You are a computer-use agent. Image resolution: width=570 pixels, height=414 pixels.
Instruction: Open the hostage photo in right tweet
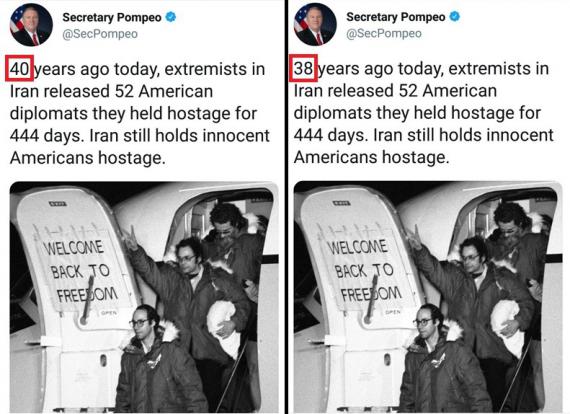pyautogui.click(x=428, y=297)
